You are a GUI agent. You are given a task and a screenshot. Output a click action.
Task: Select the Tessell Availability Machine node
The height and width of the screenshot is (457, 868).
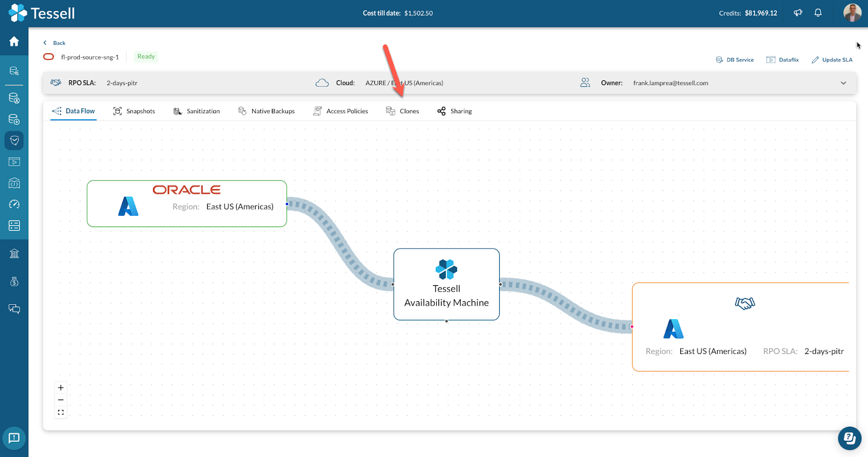(x=446, y=285)
